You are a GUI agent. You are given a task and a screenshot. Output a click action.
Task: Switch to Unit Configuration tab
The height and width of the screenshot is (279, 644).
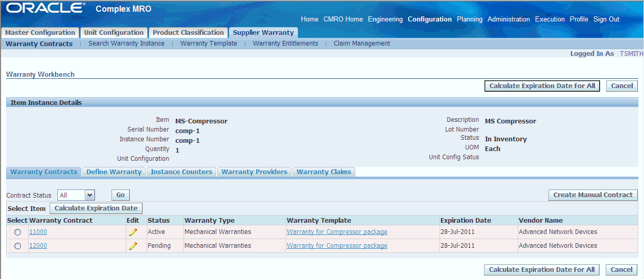click(x=114, y=33)
